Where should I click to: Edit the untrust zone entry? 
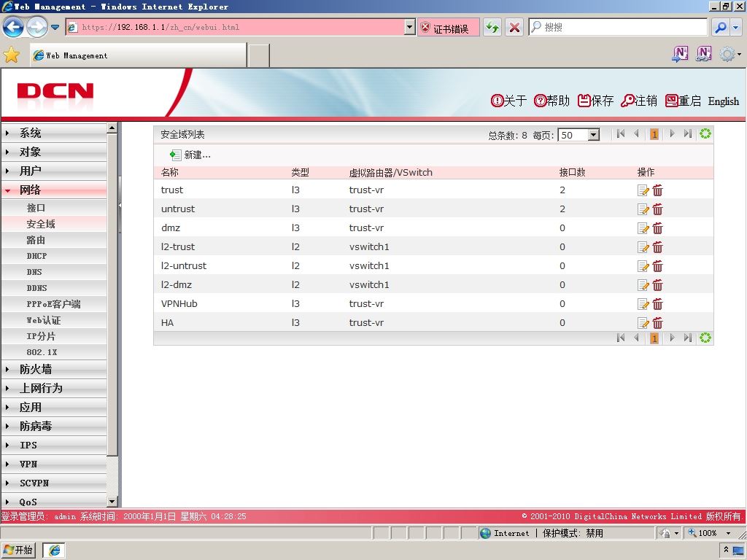[643, 209]
